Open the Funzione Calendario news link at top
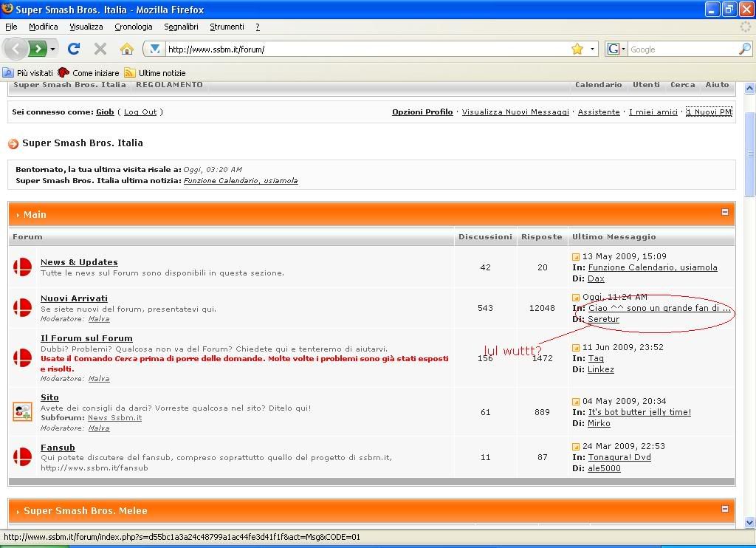 (x=241, y=181)
